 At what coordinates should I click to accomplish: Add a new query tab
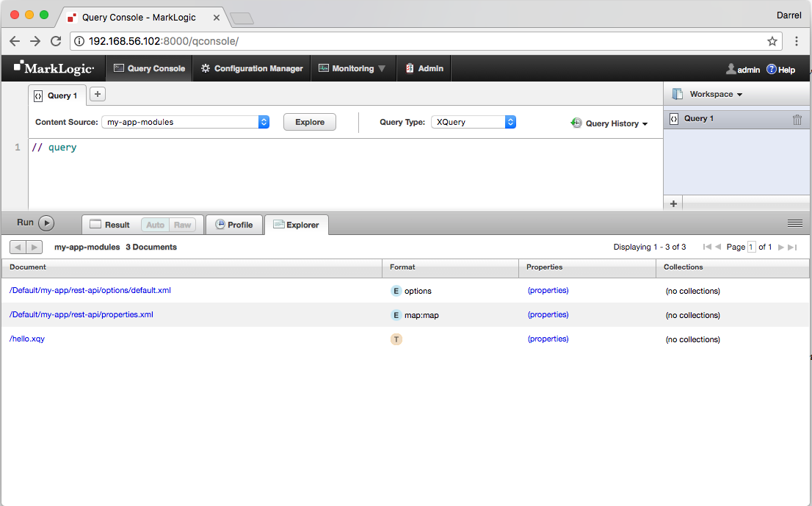[97, 95]
